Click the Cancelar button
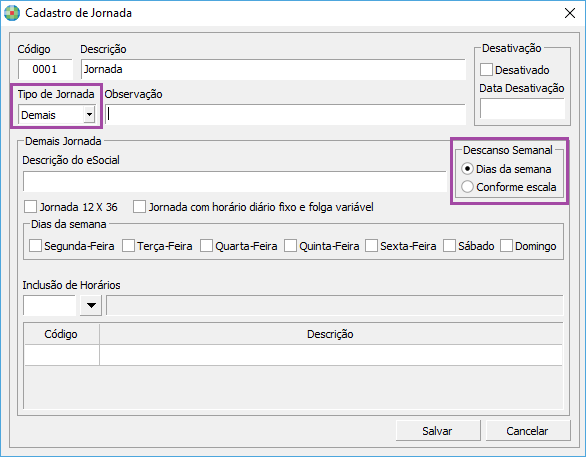 click(528, 431)
